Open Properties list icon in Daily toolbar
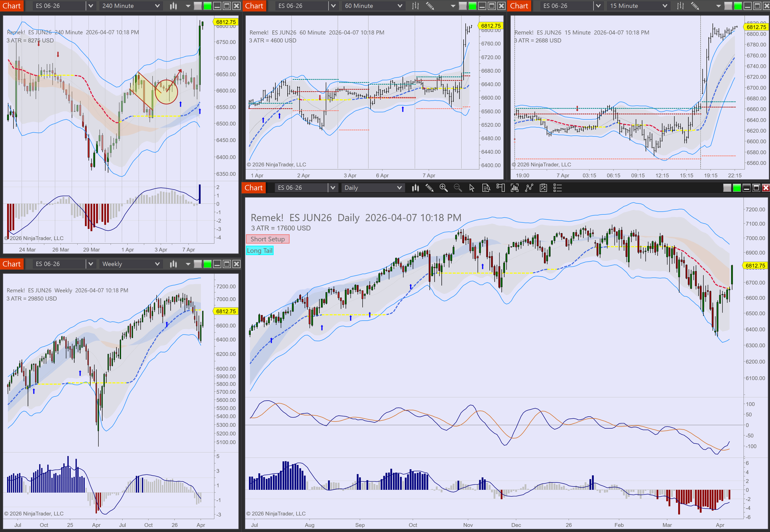This screenshot has width=770, height=532. tap(557, 188)
